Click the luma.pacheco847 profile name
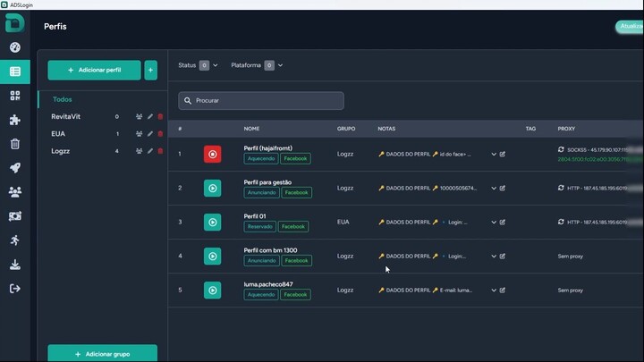Screen dimensions: 644x362 [268, 284]
